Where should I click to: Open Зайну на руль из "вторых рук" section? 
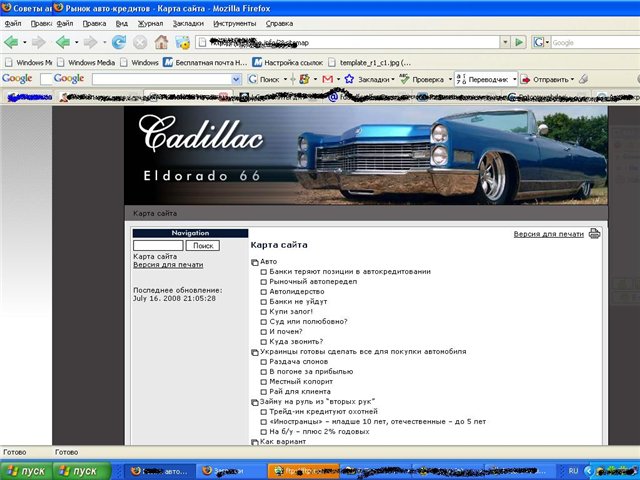point(317,402)
